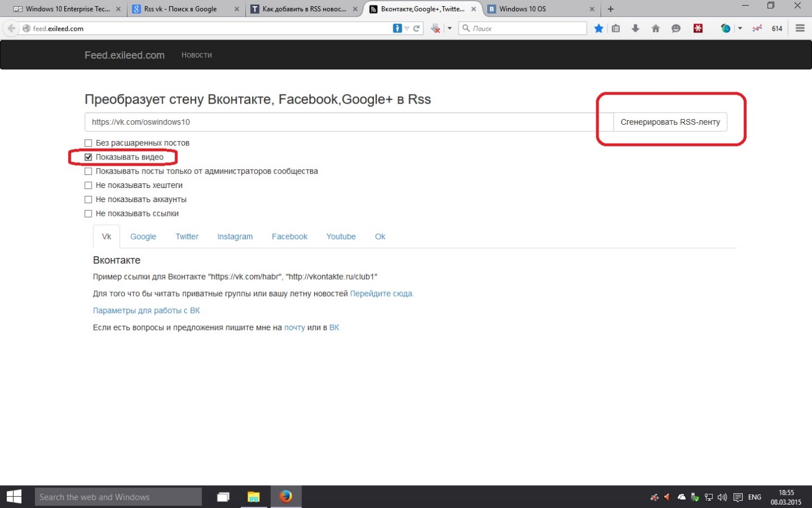Click the ВК link at the end of the contact line
Image resolution: width=812 pixels, height=508 pixels.
tap(334, 328)
